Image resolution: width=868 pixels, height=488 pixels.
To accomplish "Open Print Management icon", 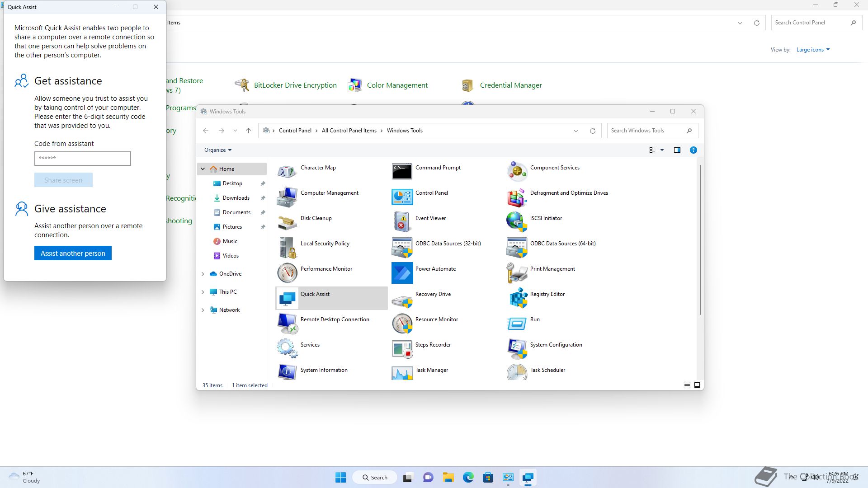I will point(517,272).
